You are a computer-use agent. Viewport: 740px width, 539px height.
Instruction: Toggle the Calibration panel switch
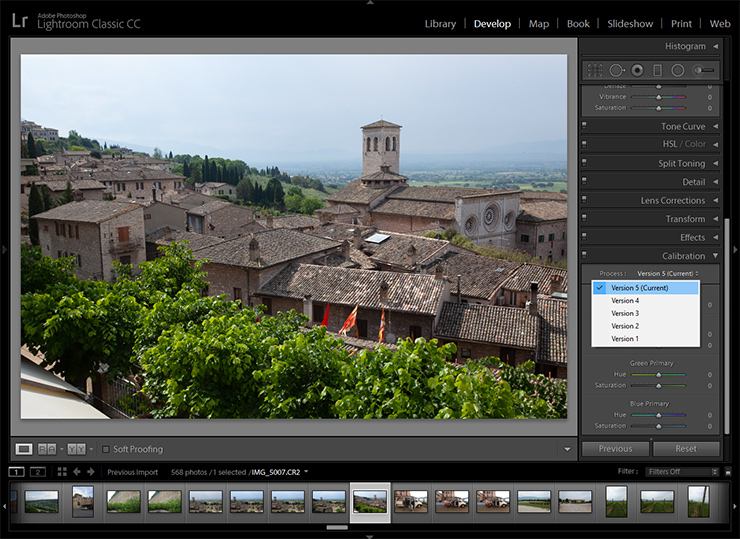(x=584, y=255)
